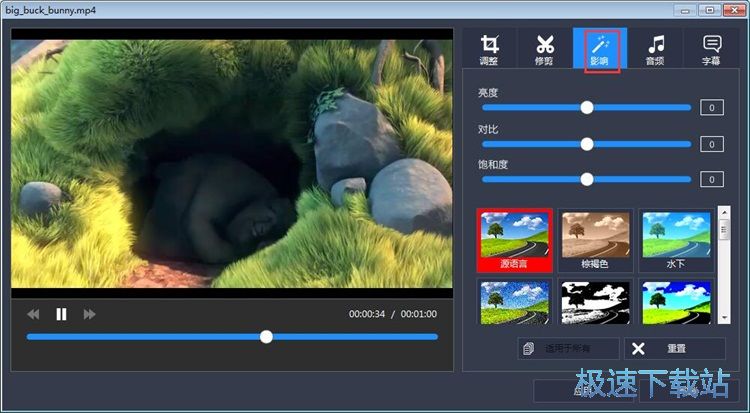Select the noisy grain effect thumbnail

click(x=514, y=301)
